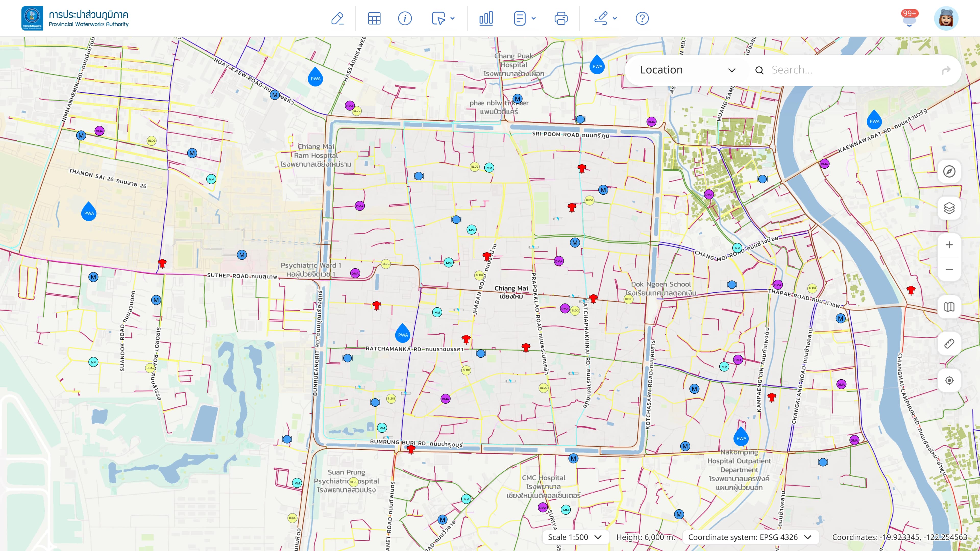Click DMA marker near Chiang Mai Ram Hospital
The image size is (980, 551).
click(350, 106)
